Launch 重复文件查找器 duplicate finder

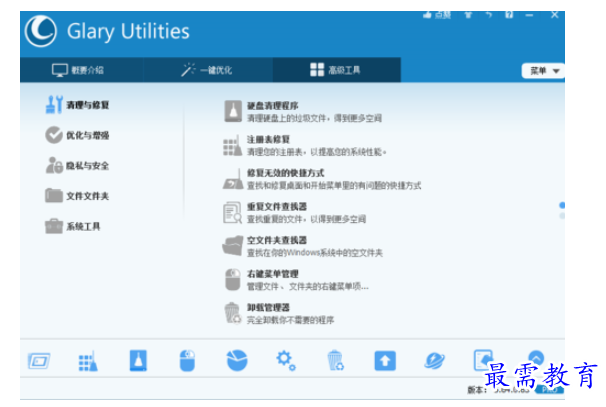(x=295, y=213)
